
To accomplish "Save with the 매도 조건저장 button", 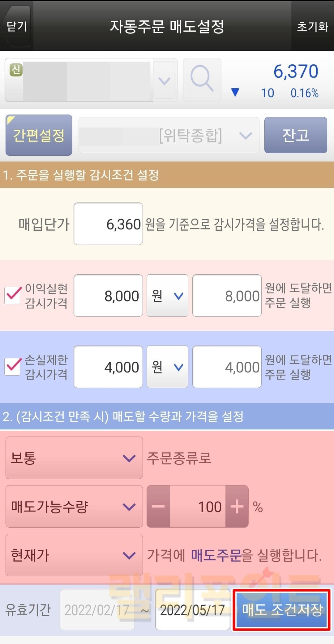I will [x=282, y=610].
